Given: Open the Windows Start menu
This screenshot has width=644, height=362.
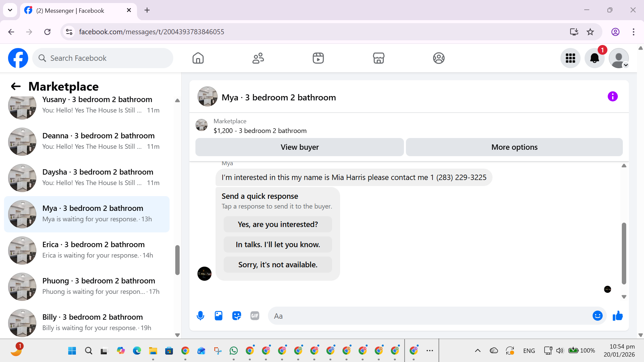Looking at the screenshot, I should coord(72,351).
